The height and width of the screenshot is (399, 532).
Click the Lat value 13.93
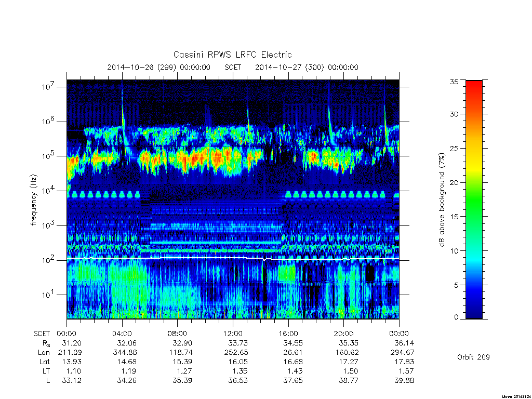(x=72, y=362)
